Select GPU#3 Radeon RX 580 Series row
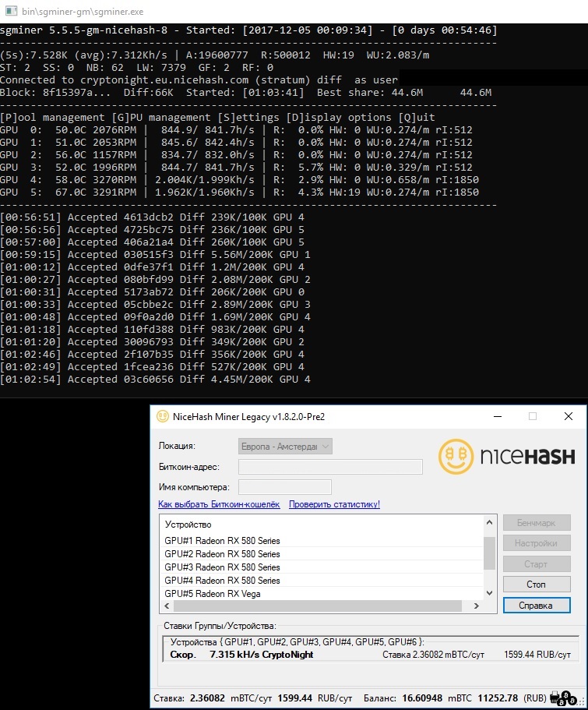This screenshot has height=710, width=588. click(x=322, y=567)
